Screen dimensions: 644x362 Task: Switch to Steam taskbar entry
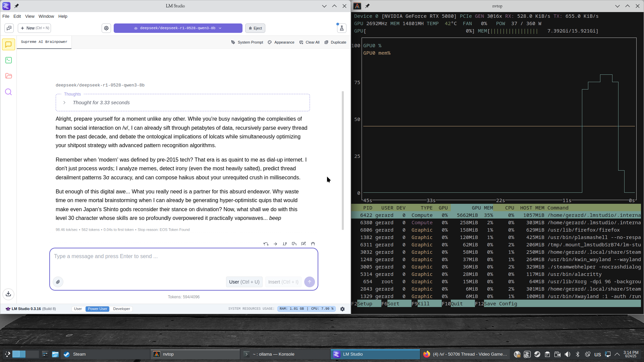click(106, 354)
